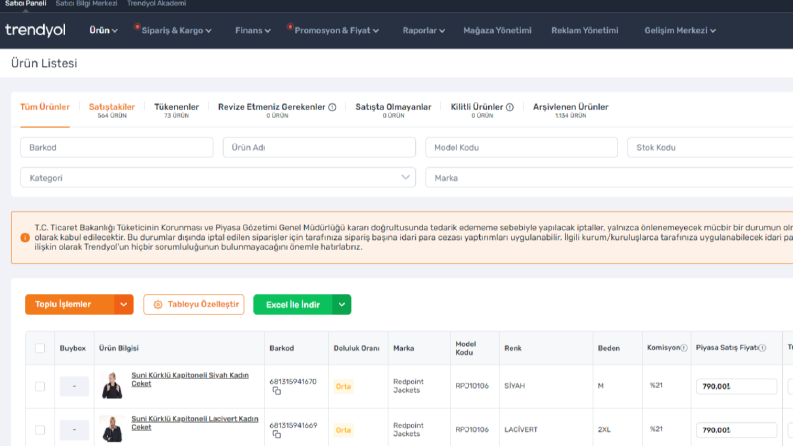Select Satıcı Paneli in top bar
The height and width of the screenshot is (446, 793).
(25, 4)
